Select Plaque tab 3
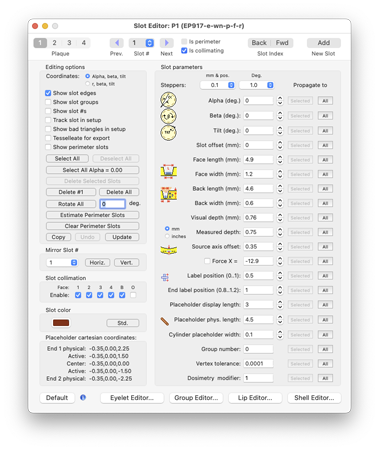The image size is (379, 450). tap(69, 43)
